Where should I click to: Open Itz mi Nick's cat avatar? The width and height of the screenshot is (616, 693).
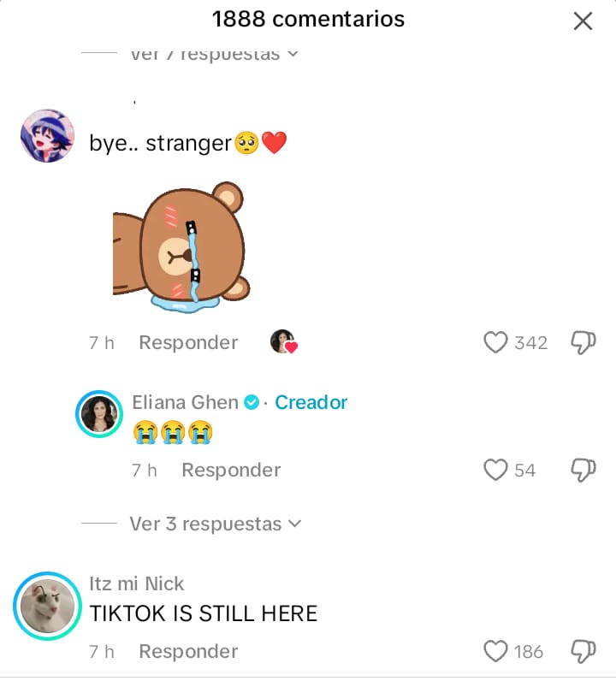47,606
